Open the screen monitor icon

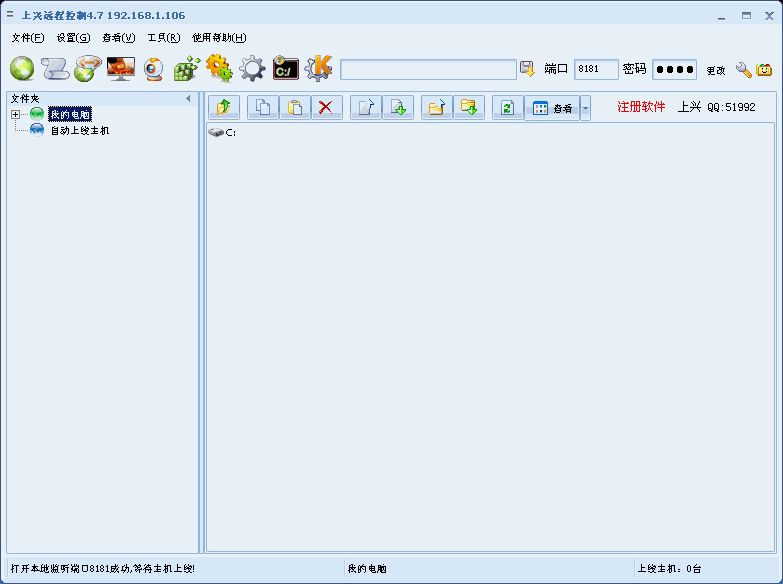click(121, 69)
